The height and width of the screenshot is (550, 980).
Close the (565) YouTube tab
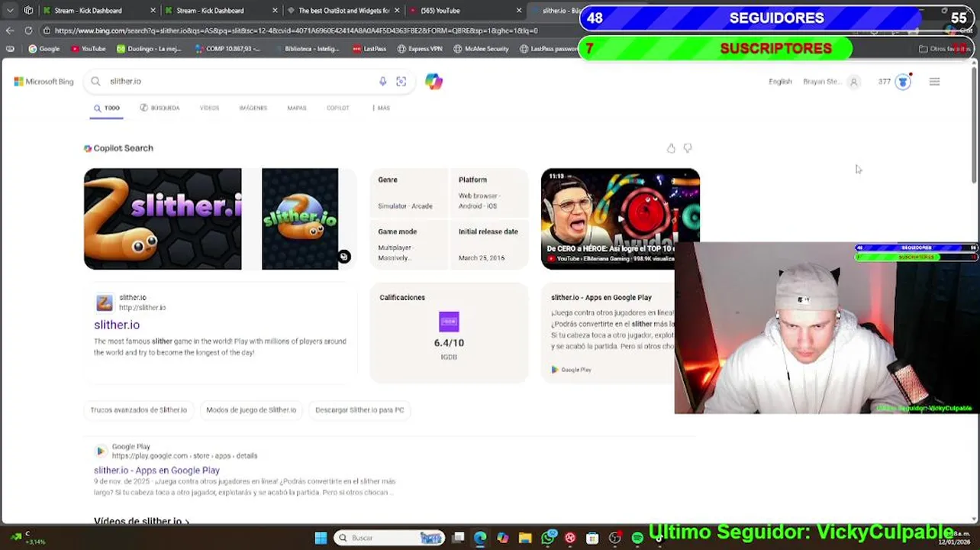(x=519, y=11)
